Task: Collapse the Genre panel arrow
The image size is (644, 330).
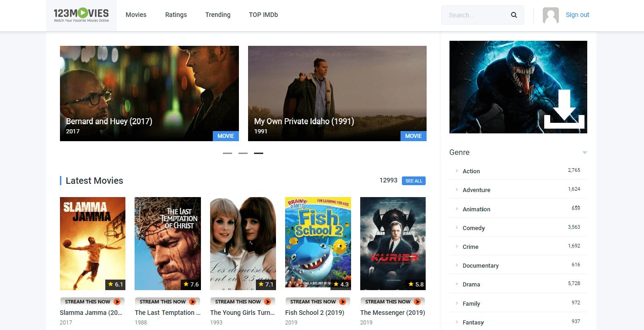Action: [x=584, y=153]
